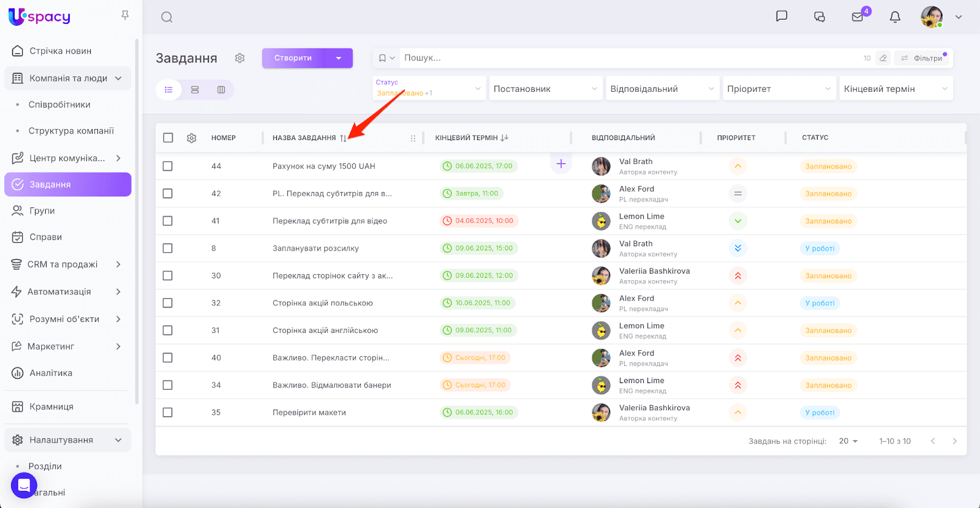Toggle the select-all checkbox in table header
The width and height of the screenshot is (980, 508).
pyautogui.click(x=168, y=138)
